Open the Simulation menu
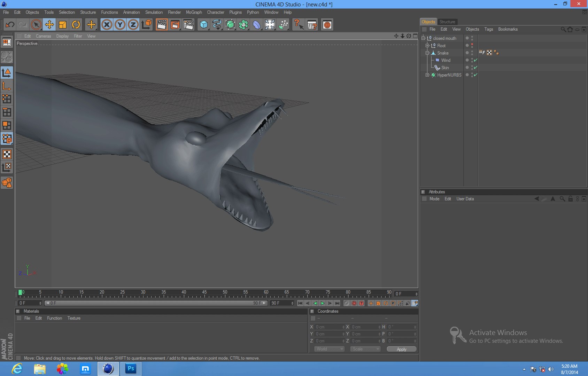The height and width of the screenshot is (376, 588). coord(154,12)
